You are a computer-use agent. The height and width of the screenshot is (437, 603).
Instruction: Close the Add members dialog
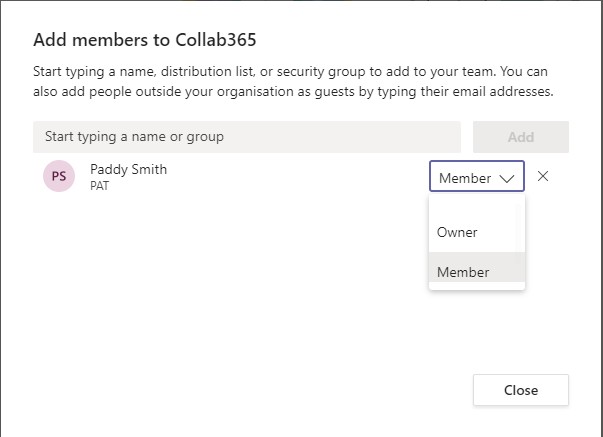point(521,390)
